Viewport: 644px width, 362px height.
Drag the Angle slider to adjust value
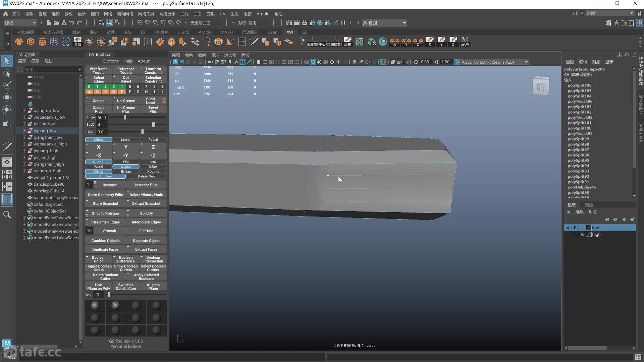[x=125, y=117]
